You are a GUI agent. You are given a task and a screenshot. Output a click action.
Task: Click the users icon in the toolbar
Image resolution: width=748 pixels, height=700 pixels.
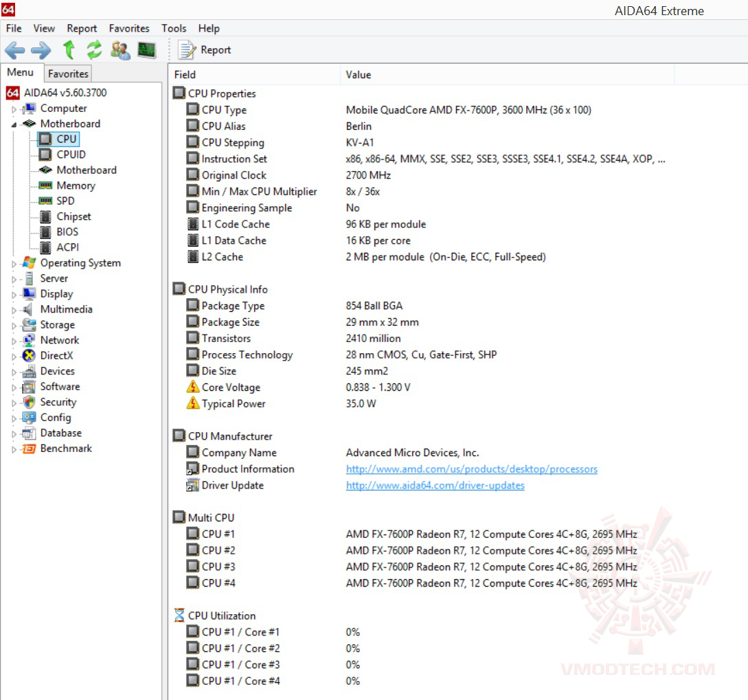point(120,50)
